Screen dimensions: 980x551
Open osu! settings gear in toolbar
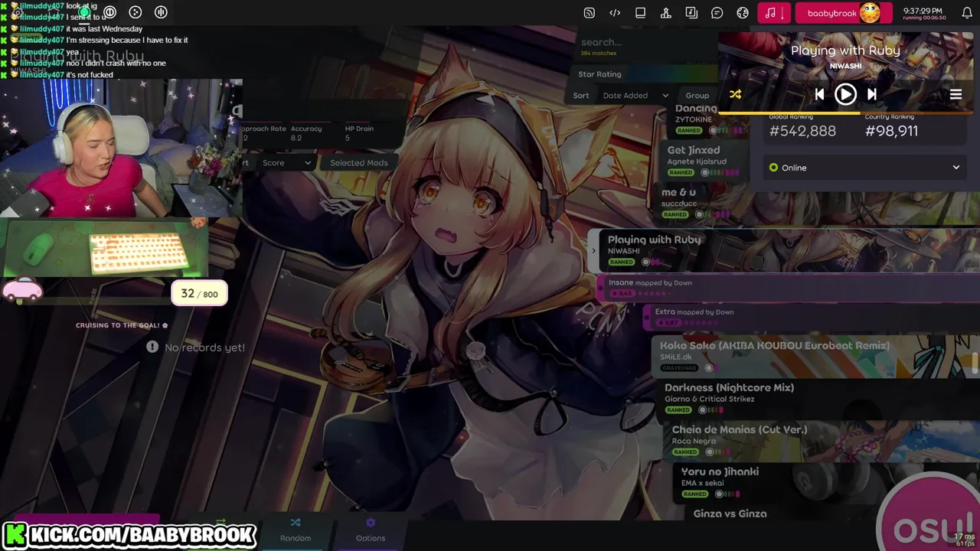pyautogui.click(x=17, y=12)
